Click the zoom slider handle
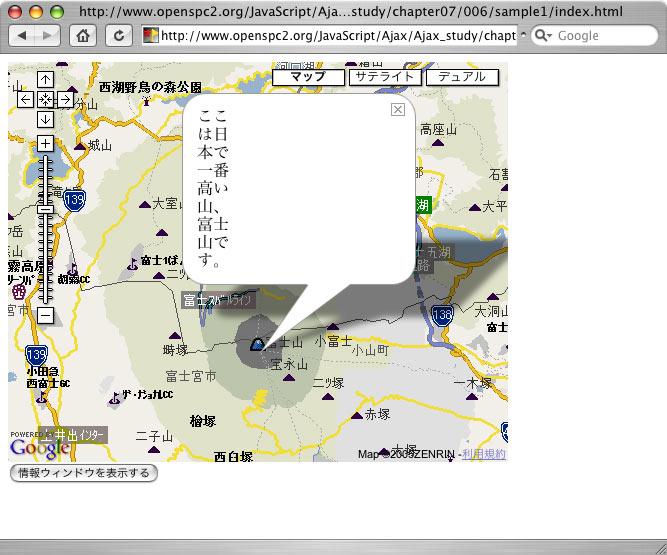Image resolution: width=667 pixels, height=555 pixels. click(46, 209)
